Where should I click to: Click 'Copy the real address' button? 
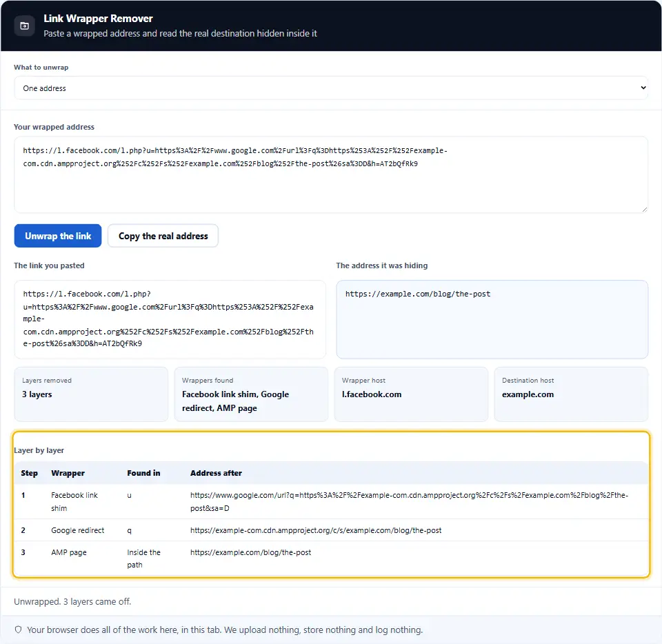163,236
